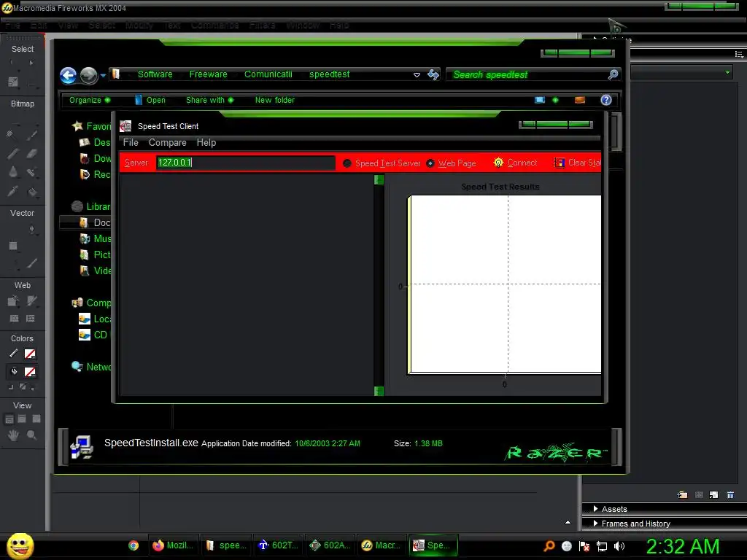
Task: Switch to Full Screen with Menus mode
Action: [x=22, y=419]
